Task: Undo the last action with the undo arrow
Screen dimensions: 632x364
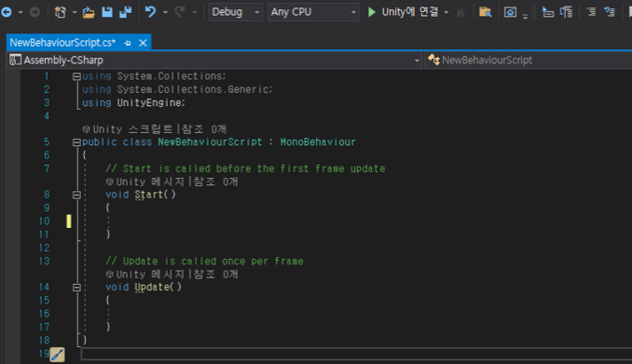Action: coord(150,12)
